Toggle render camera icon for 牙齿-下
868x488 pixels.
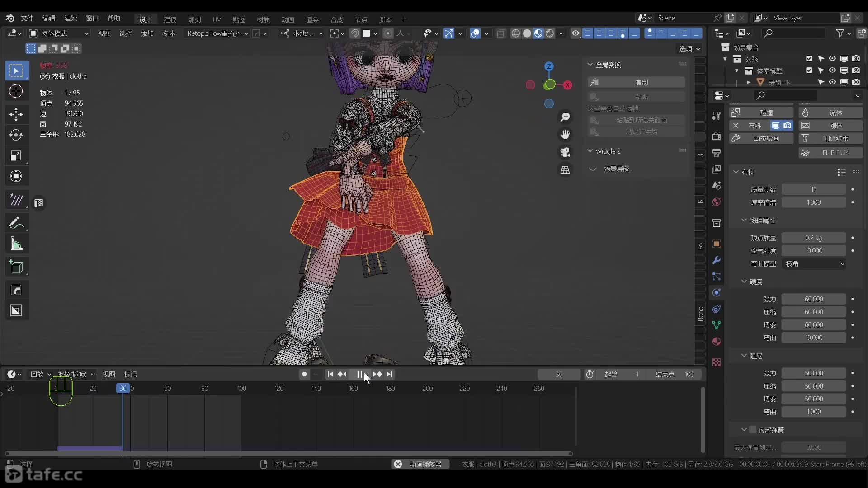tap(856, 82)
